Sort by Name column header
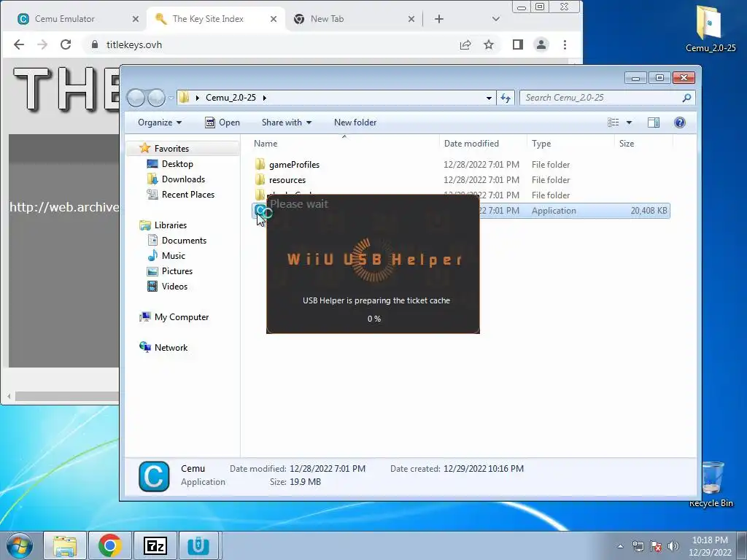Screen dimensions: 747x560 tap(340, 144)
